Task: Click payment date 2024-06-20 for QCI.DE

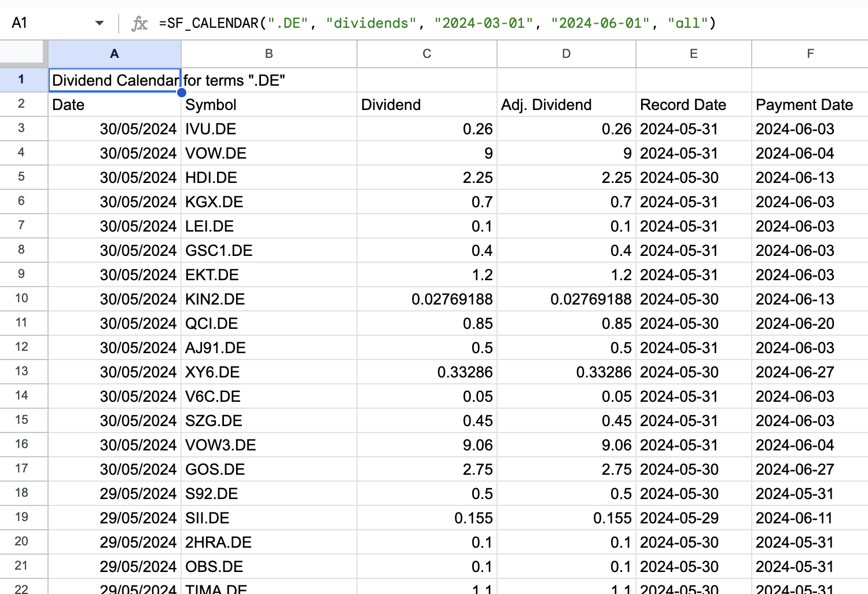Action: pos(810,324)
